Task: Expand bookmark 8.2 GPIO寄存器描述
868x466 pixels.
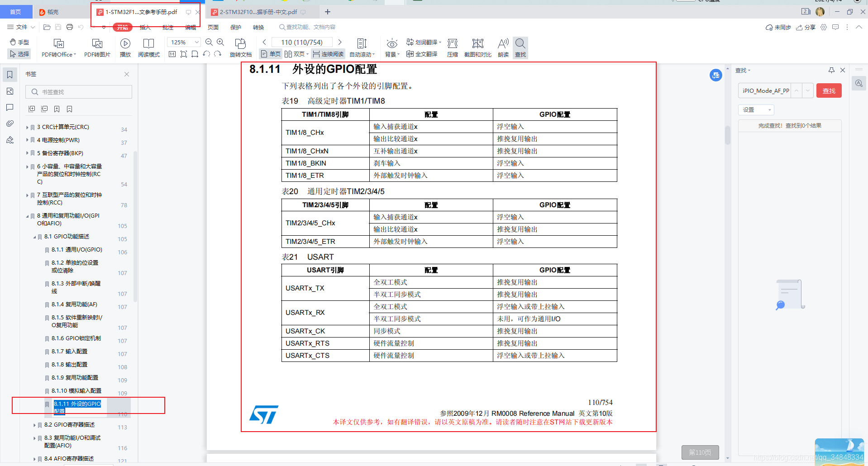Action: 34,425
